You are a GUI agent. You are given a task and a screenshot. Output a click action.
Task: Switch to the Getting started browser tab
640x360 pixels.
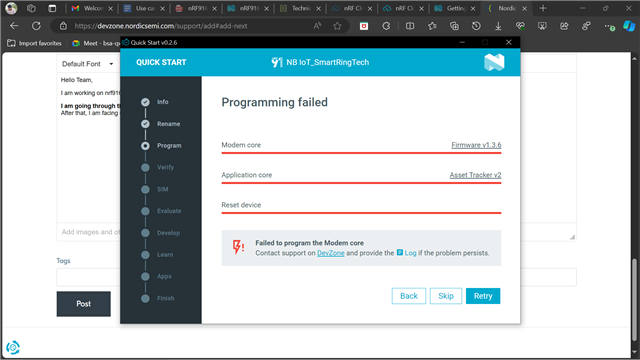[455, 8]
